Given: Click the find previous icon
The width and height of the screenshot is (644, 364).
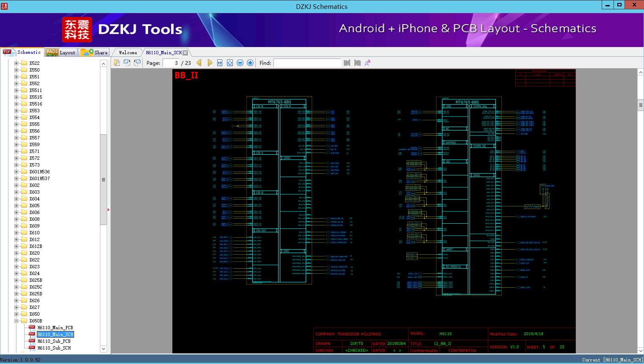Looking at the screenshot, I should 347,63.
